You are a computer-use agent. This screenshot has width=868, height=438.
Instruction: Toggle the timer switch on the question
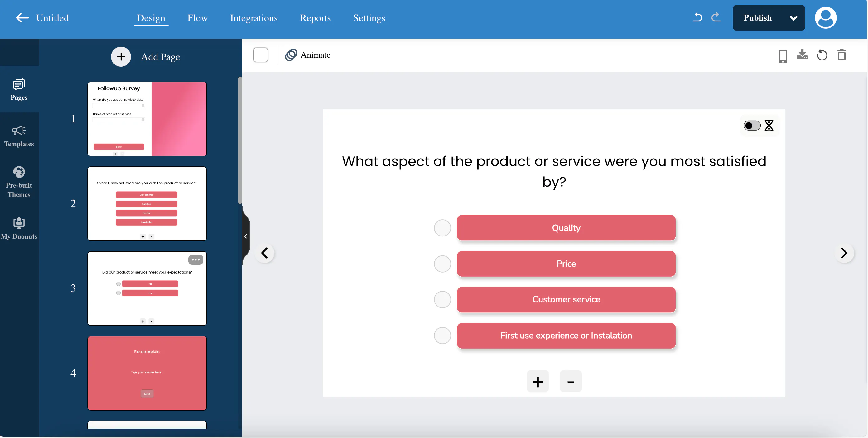coord(752,126)
